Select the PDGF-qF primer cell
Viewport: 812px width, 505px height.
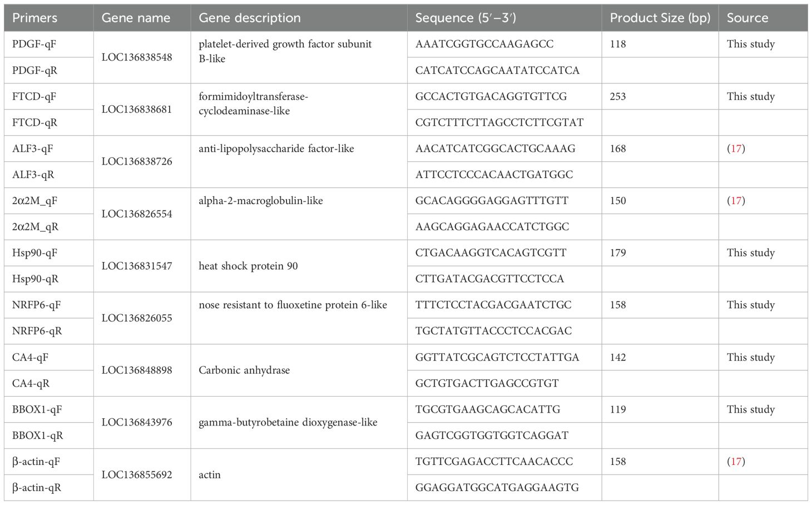49,44
